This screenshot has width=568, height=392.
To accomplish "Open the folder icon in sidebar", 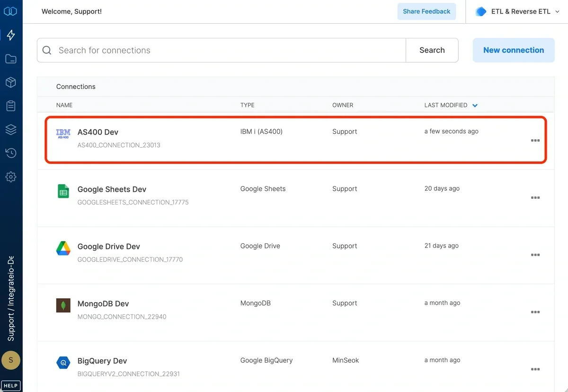I will (11, 59).
